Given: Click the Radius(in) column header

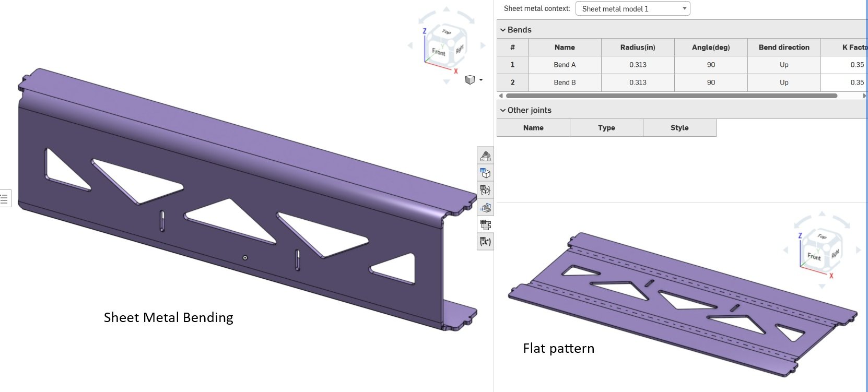Looking at the screenshot, I should tap(638, 47).
